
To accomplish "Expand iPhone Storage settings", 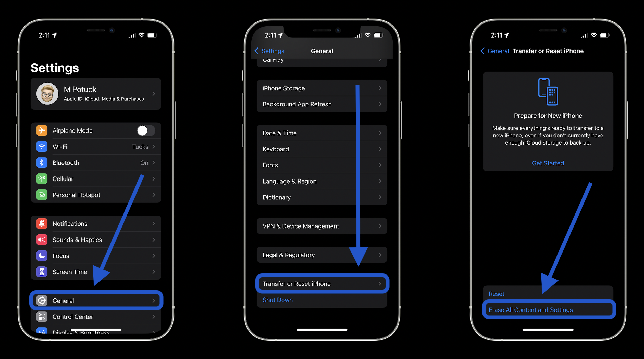I will pos(322,88).
